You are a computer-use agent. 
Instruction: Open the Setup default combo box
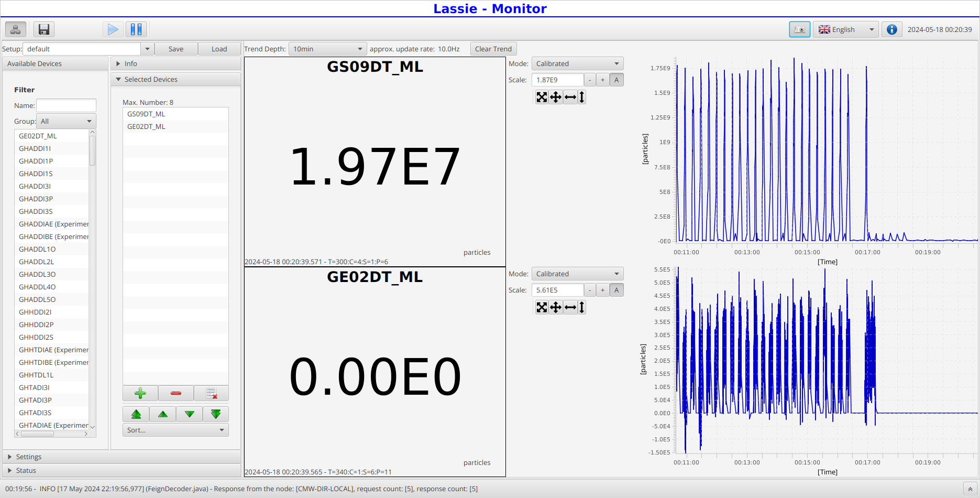point(88,49)
